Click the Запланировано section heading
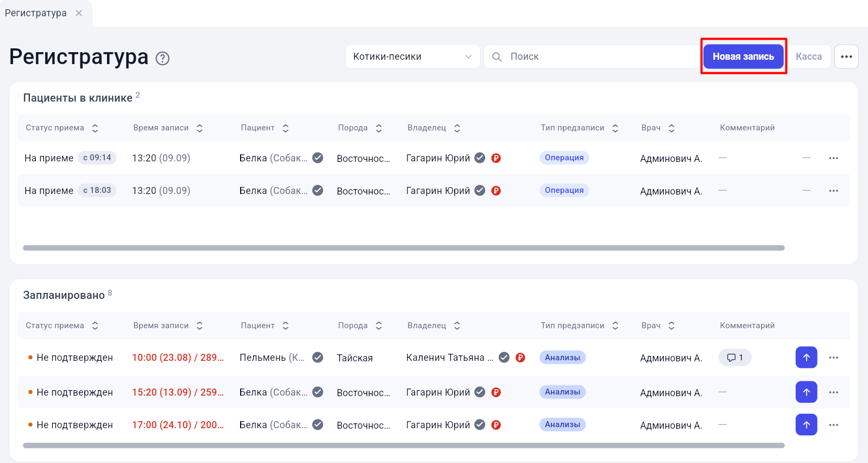 pos(64,296)
